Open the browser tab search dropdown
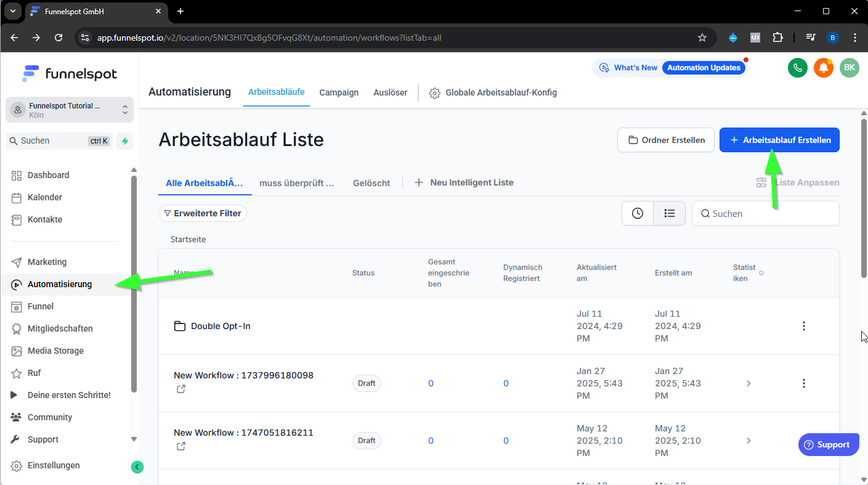868x485 pixels. (x=12, y=11)
